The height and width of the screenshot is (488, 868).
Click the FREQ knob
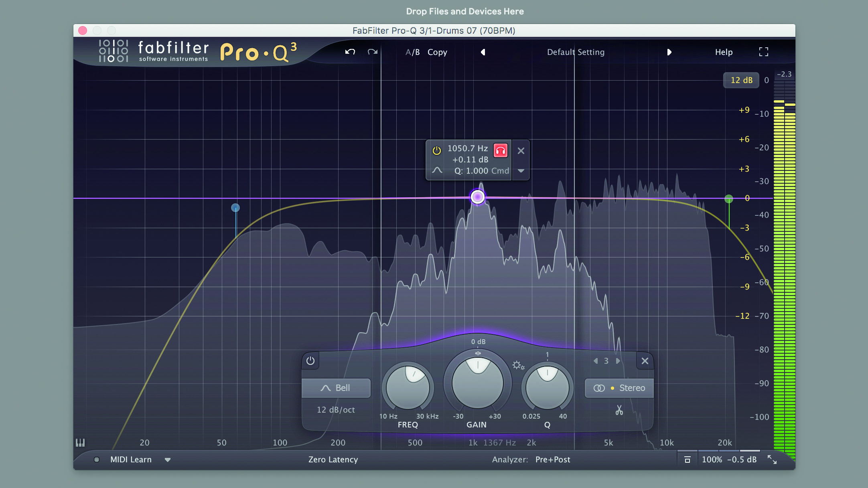408,387
